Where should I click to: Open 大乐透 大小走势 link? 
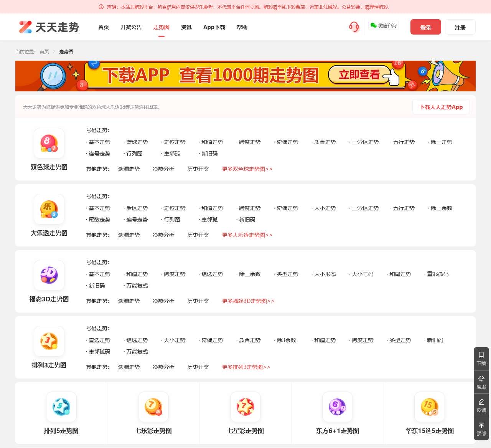pyautogui.click(x=324, y=208)
